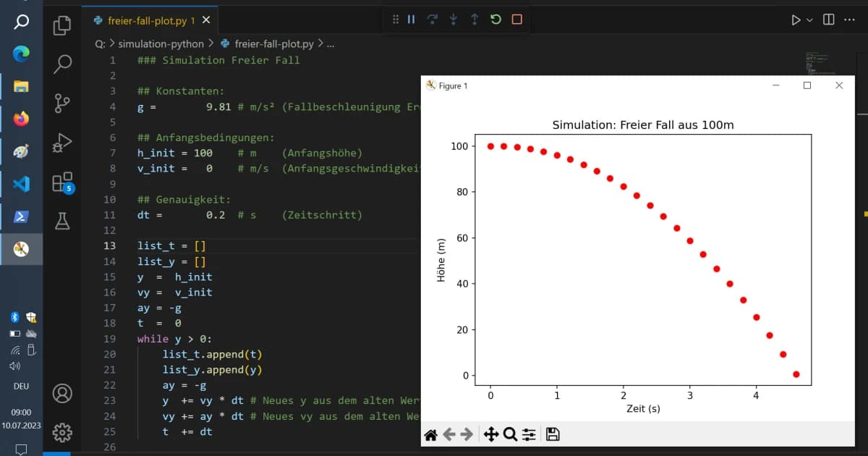Viewport: 868px width, 456px height.
Task: Click the DEU language indicator
Action: click(21, 387)
